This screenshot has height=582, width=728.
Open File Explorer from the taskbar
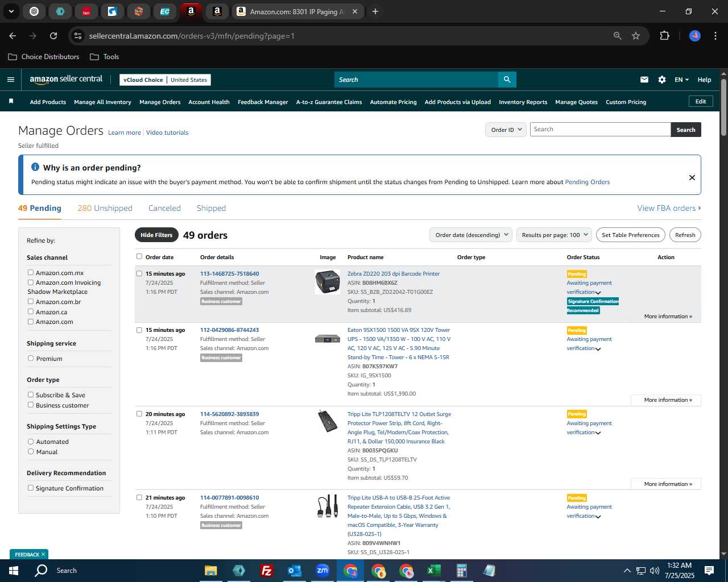point(211,571)
